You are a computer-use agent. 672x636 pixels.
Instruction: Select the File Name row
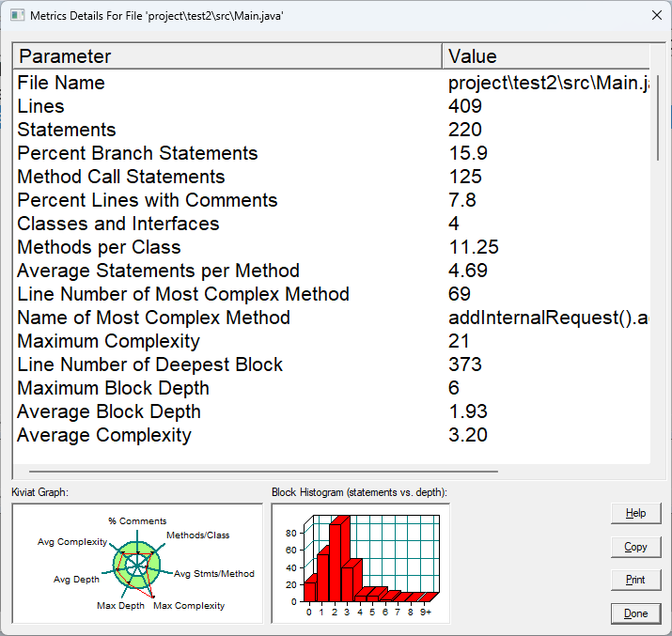click(x=332, y=83)
